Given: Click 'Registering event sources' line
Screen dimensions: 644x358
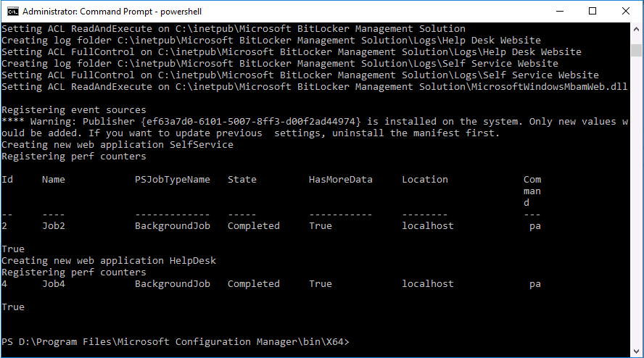Looking at the screenshot, I should coord(74,110).
